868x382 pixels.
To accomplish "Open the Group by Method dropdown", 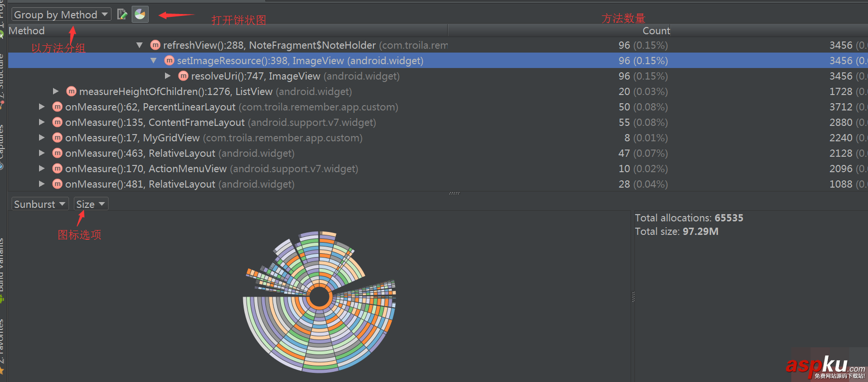I will (x=61, y=14).
